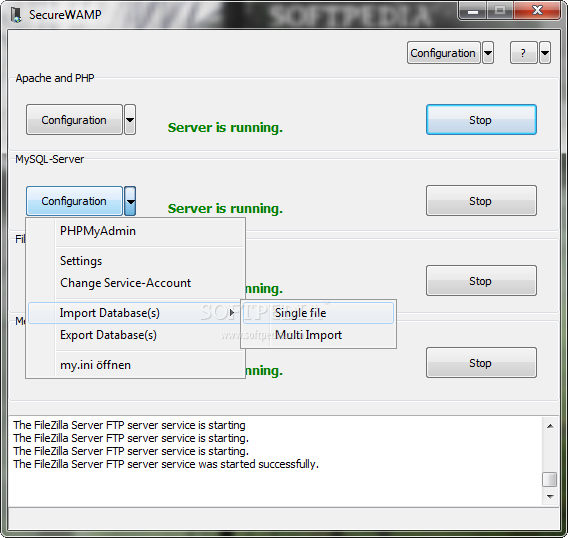The width and height of the screenshot is (568, 538).
Task: Click the 'Apache and PHP' group label
Action: click(55, 78)
